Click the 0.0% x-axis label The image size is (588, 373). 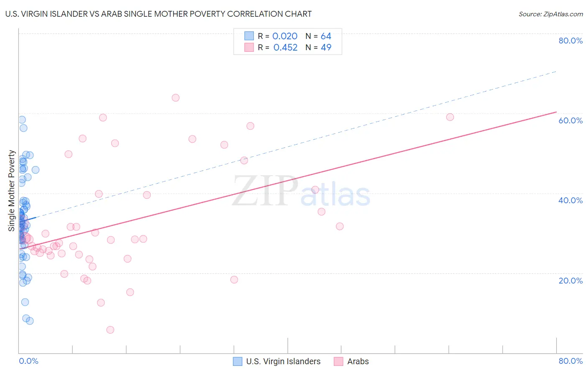pos(29,361)
